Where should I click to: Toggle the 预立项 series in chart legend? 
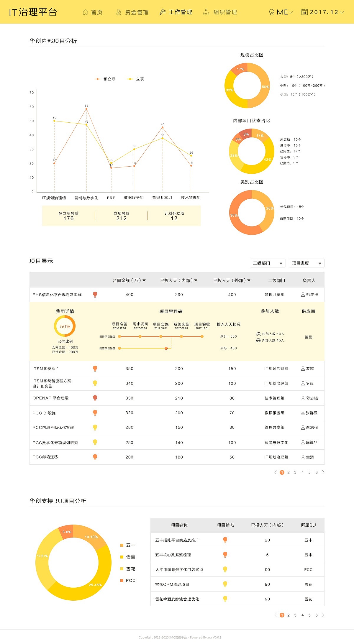point(105,79)
